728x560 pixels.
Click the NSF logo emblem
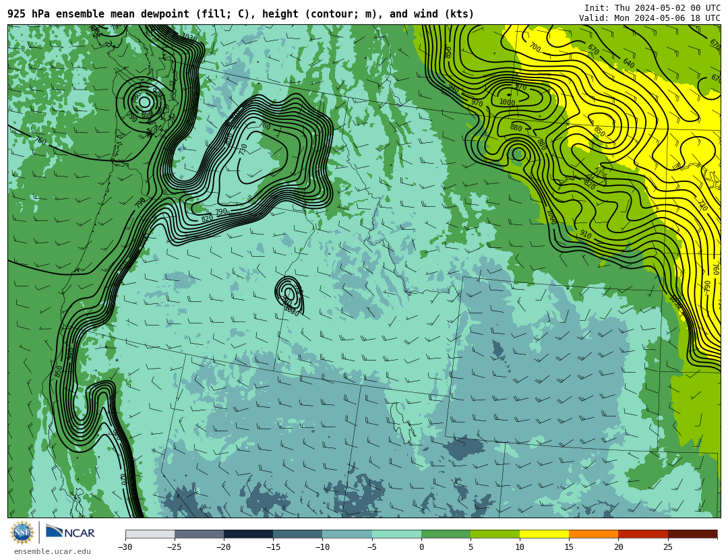(x=22, y=532)
